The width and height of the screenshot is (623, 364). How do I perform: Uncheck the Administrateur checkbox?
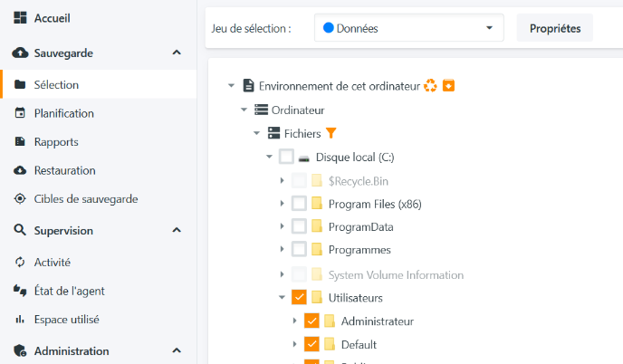click(311, 321)
